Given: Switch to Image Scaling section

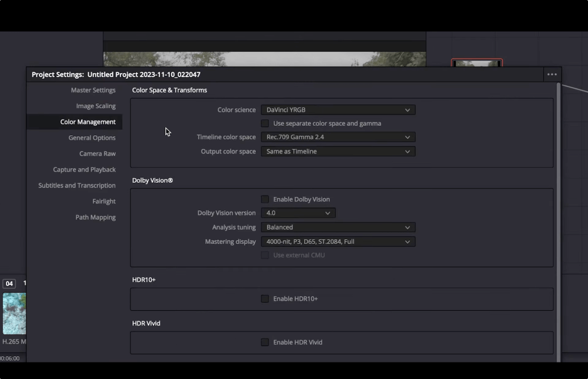Looking at the screenshot, I should click(96, 106).
